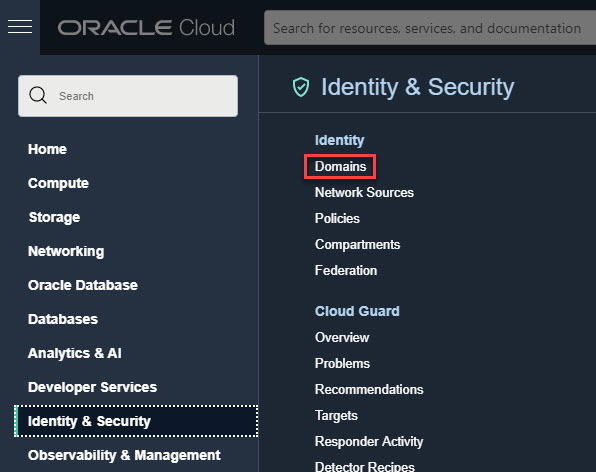The image size is (596, 472).
Task: Open the Oracle Database menu category
Action: point(83,285)
